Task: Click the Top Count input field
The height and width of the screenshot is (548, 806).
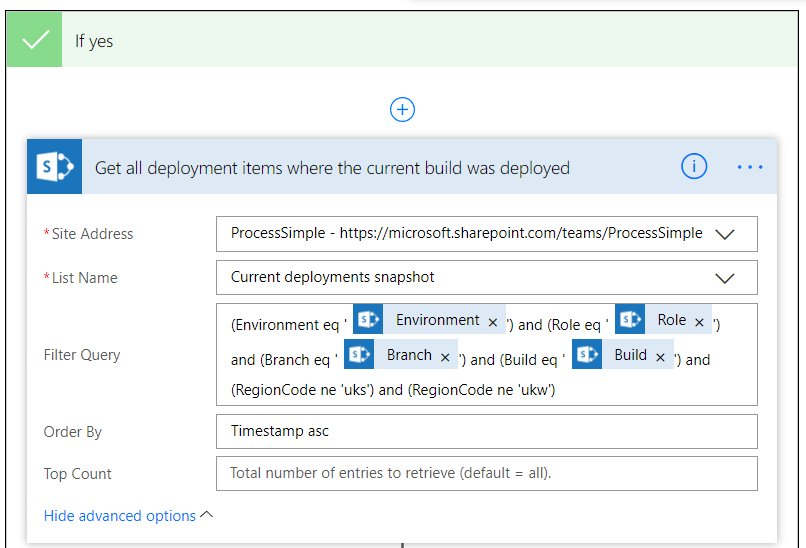Action: click(486, 474)
